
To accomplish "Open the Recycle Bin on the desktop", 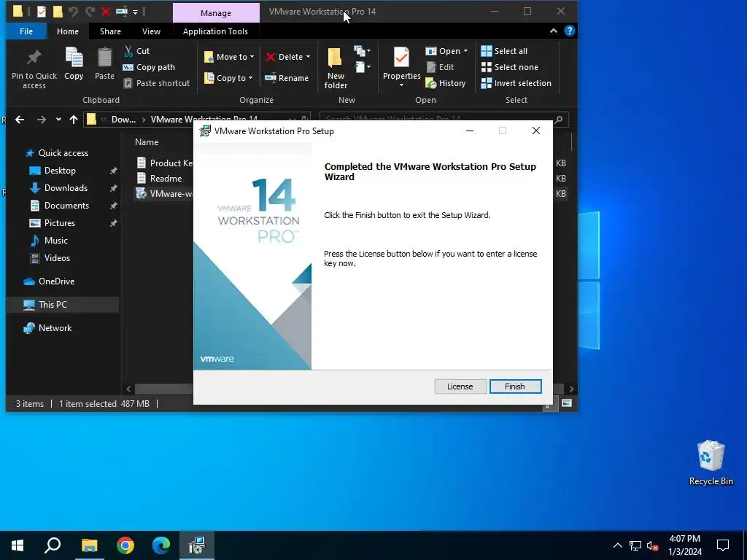I will (711, 463).
